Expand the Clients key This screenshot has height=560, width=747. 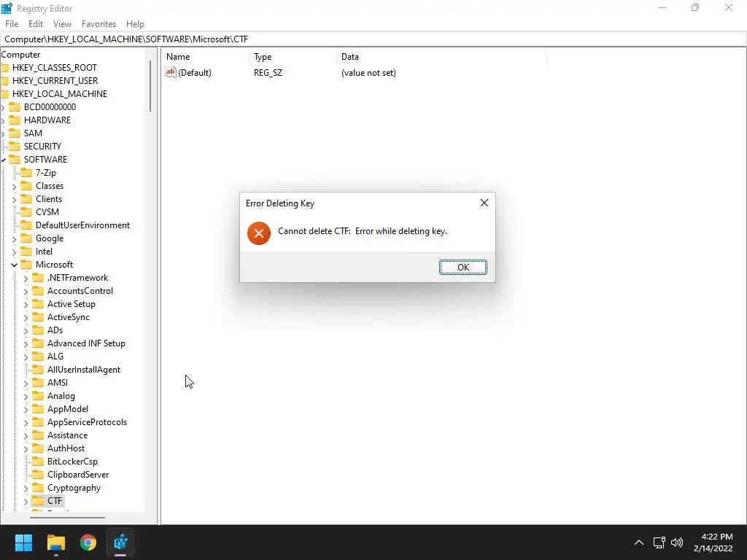pyautogui.click(x=15, y=199)
